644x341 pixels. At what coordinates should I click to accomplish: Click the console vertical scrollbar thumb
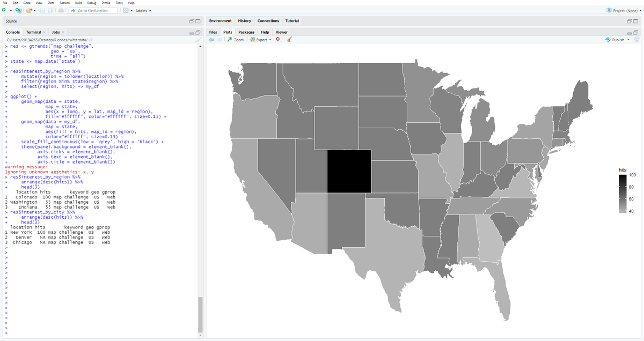201,314
